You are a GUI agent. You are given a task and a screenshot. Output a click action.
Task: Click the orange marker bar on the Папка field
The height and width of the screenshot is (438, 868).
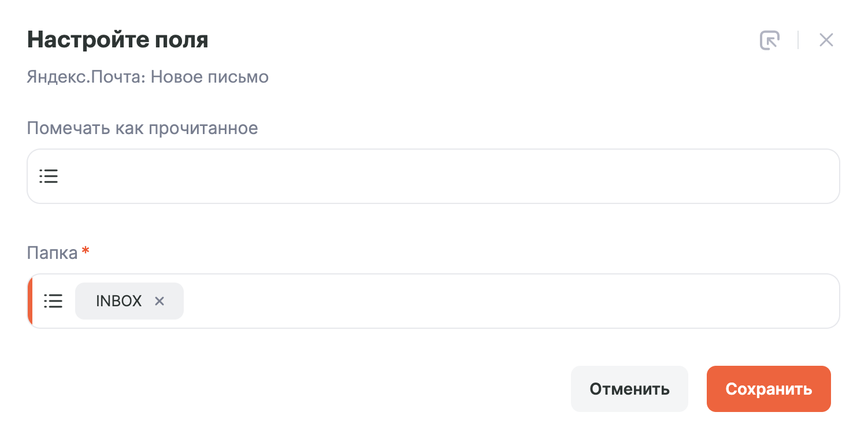[x=30, y=301]
